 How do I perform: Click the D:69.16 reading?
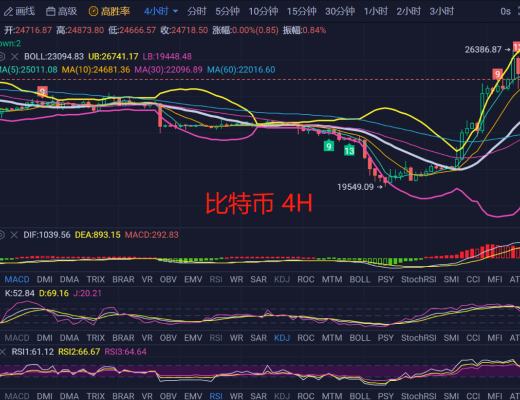(x=54, y=293)
